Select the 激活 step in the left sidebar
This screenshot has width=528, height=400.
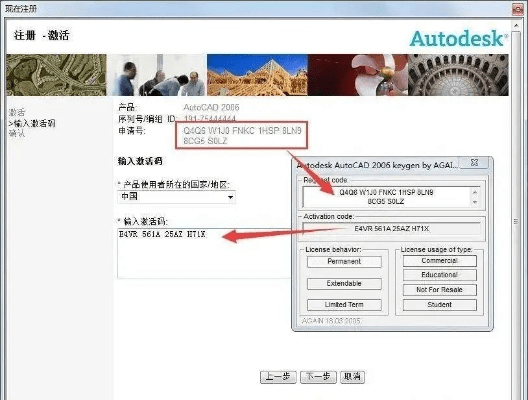click(x=17, y=112)
